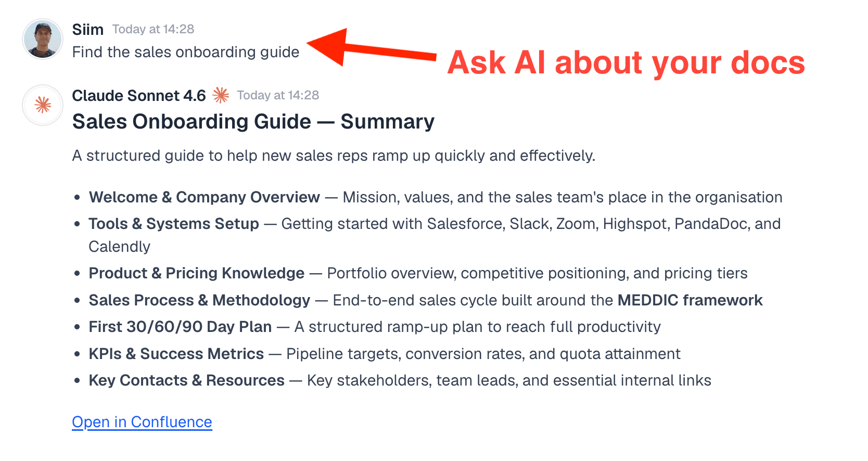Click the Welcome & Company Overview bullet title
868x461 pixels.
(x=204, y=197)
